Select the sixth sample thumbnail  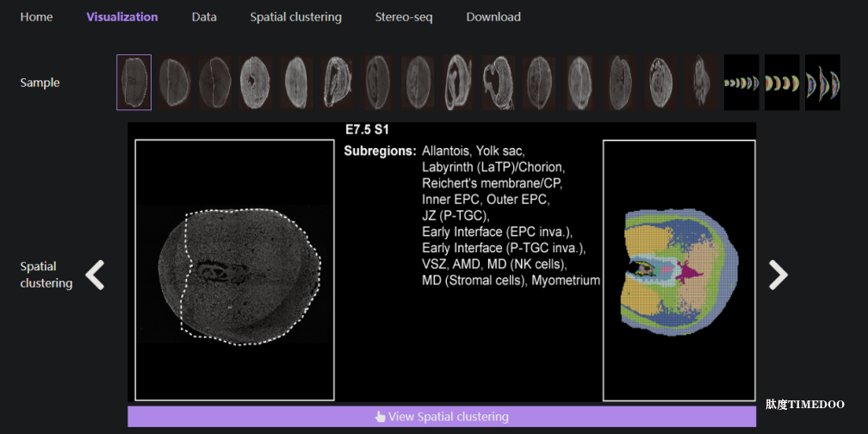click(336, 83)
